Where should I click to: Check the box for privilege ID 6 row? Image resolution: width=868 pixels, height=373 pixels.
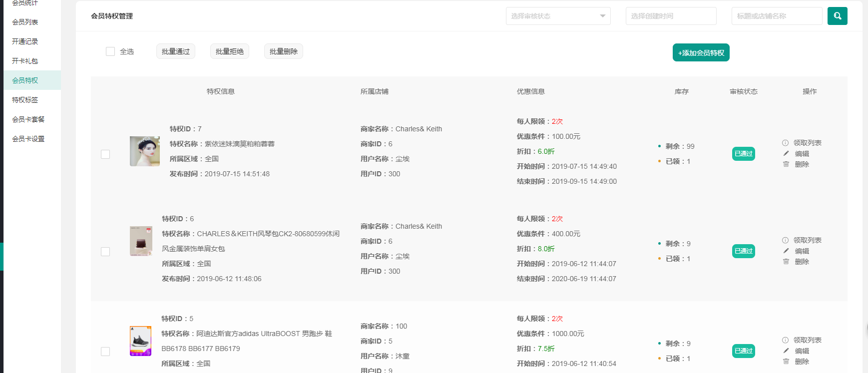(105, 252)
